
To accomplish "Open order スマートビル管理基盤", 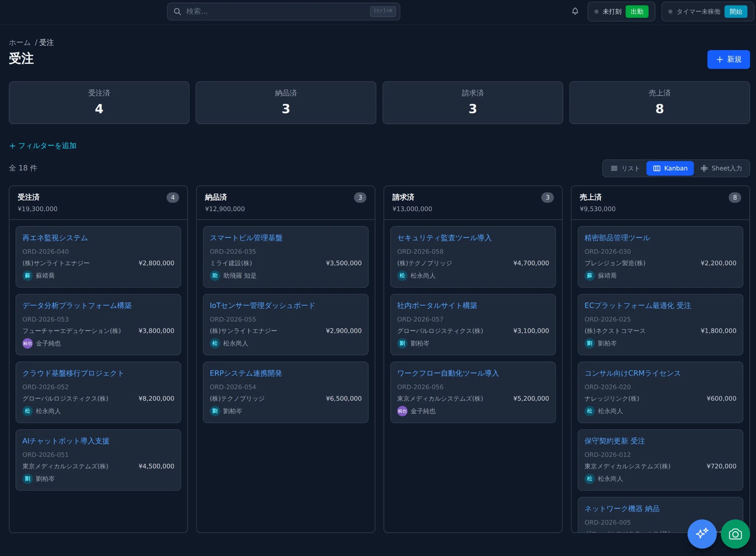I will [246, 238].
